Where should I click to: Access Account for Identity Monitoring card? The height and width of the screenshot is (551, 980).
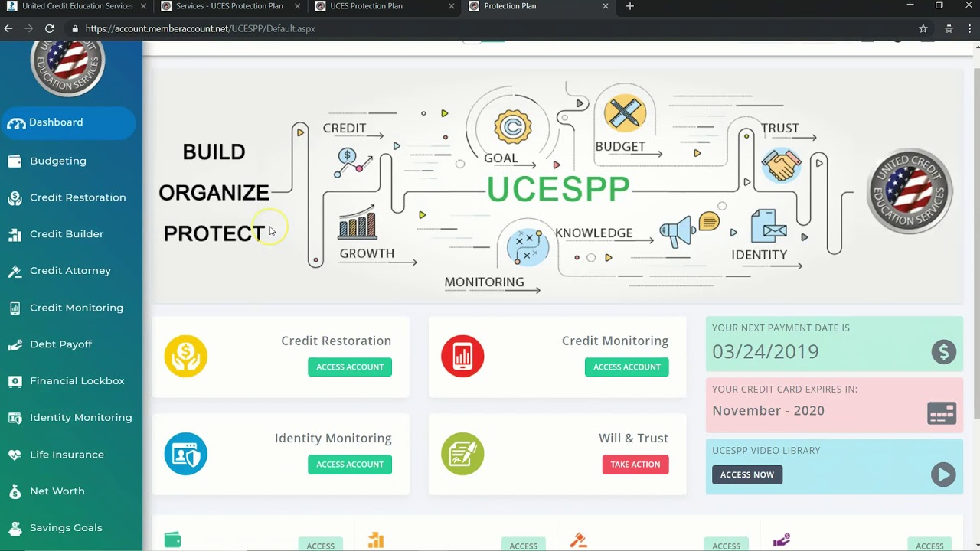click(350, 465)
